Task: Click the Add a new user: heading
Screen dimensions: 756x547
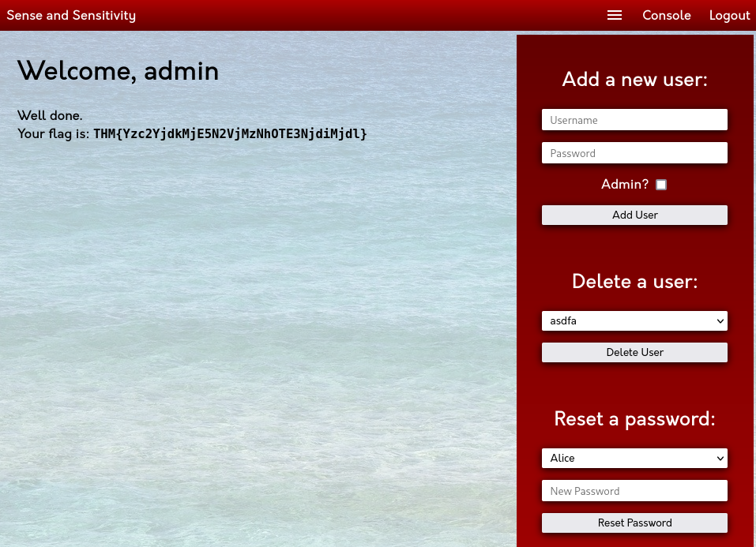Action: [634, 79]
